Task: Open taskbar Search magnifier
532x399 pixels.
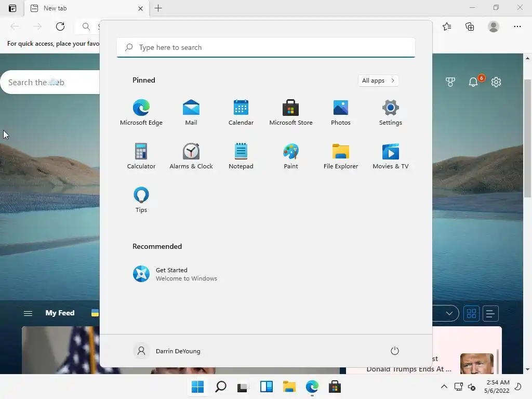Action: 220,387
